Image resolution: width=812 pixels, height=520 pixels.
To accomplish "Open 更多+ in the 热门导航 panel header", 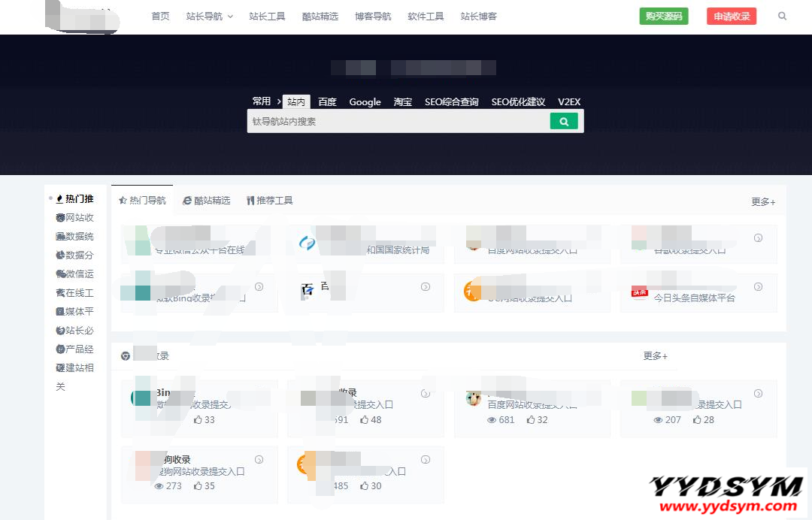I will tap(763, 201).
